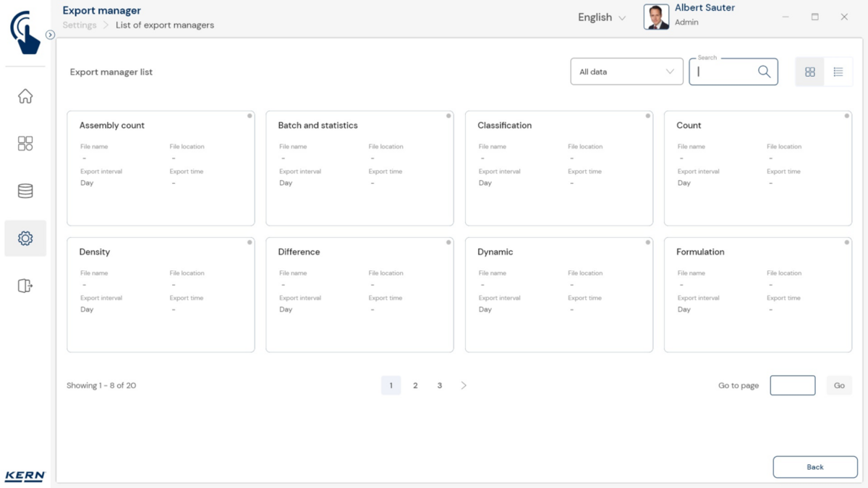The height and width of the screenshot is (488, 868).
Task: Click the Go to page input field
Action: pos(792,385)
